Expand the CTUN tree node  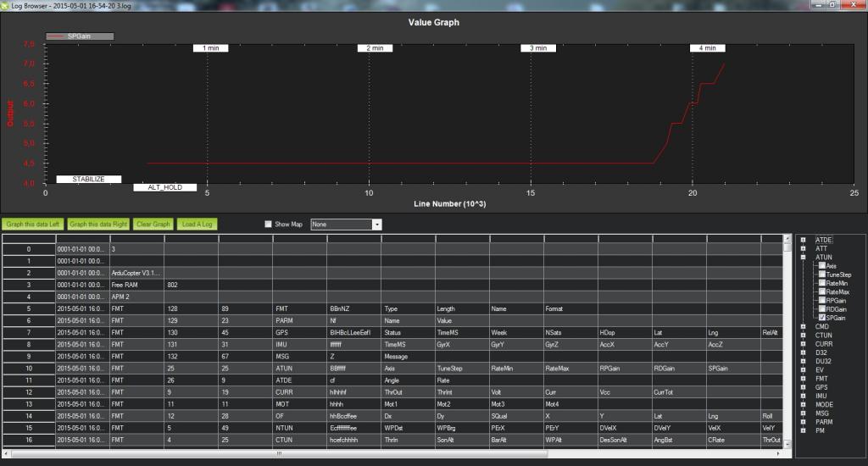point(803,336)
